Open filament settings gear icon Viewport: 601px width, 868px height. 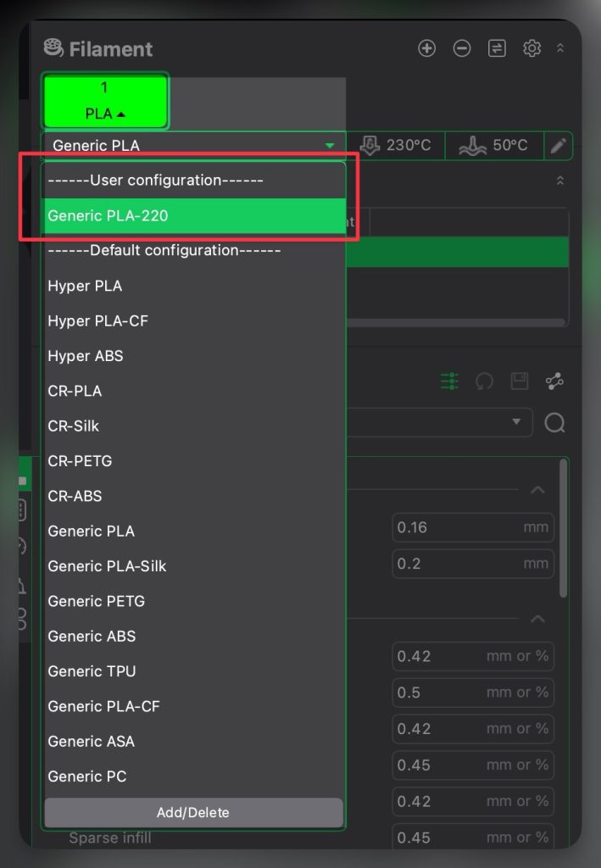[x=531, y=48]
